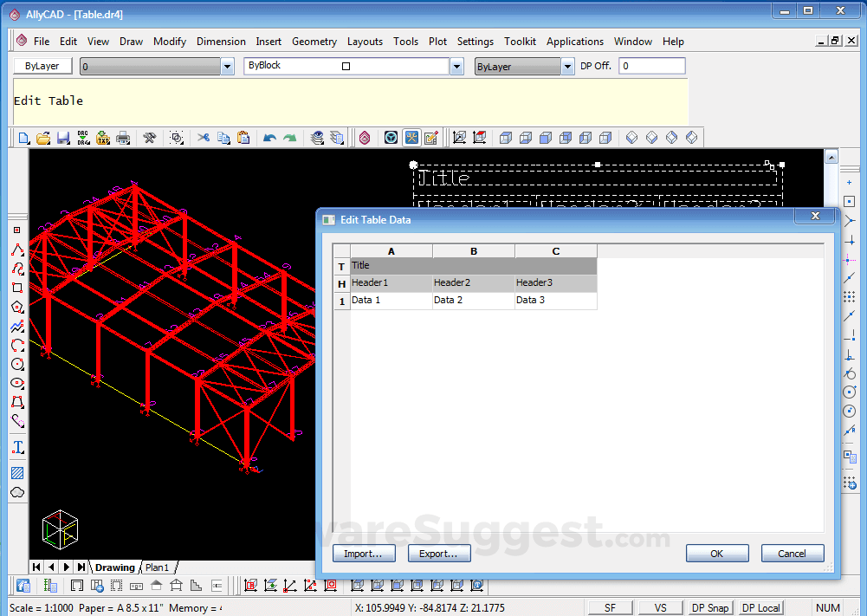Viewport: 867px width, 616px height.
Task: Create a new drawing with the New icon
Action: (22, 137)
